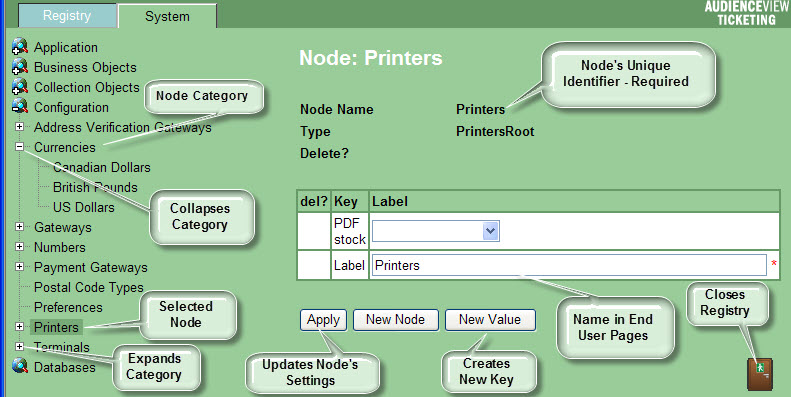Viewport: 791px width, 397px height.
Task: Select the Databases tree entry
Action: (x=65, y=367)
